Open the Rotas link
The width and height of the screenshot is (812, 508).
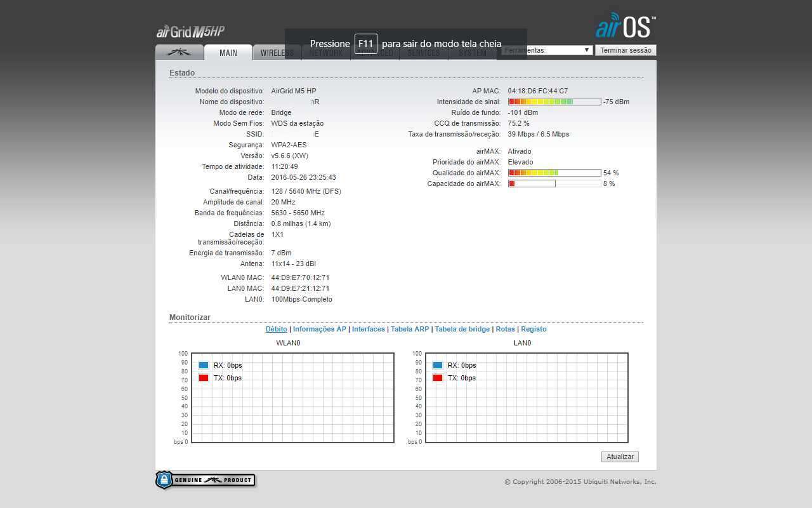(x=506, y=329)
